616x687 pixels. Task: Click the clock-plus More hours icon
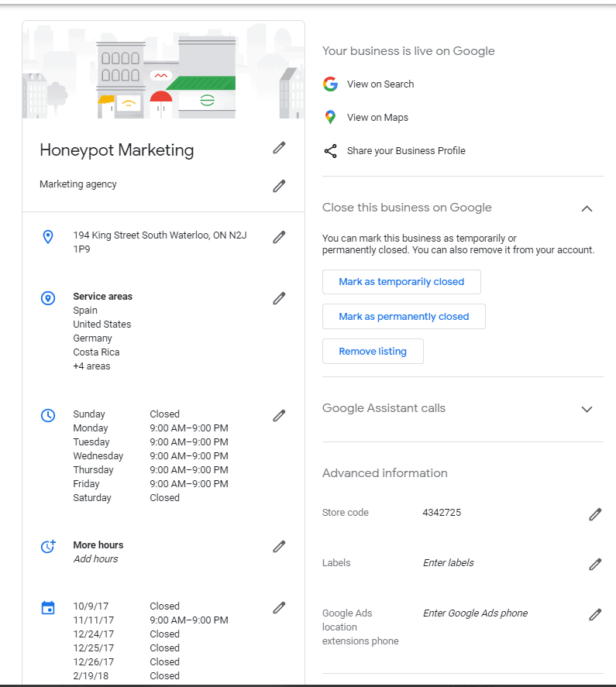[48, 546]
